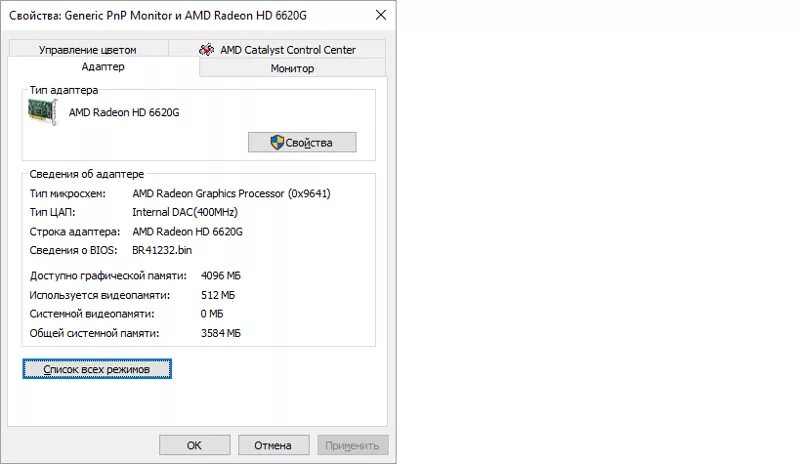
Task: Open adapter Свойства with the shield button
Action: coord(302,142)
